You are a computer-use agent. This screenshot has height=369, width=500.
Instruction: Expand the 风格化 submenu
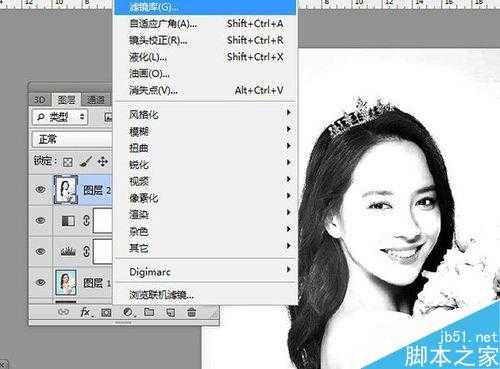click(x=205, y=114)
